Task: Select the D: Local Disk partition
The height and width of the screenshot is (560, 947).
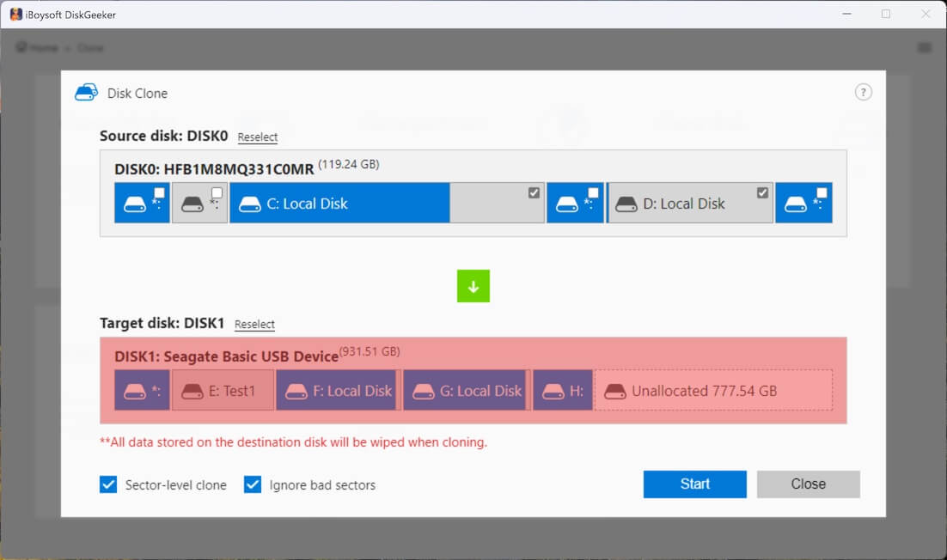Action: [x=683, y=204]
